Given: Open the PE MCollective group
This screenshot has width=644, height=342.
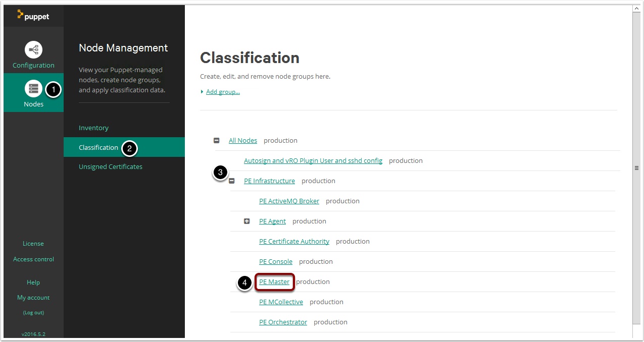Looking at the screenshot, I should pyautogui.click(x=281, y=302).
